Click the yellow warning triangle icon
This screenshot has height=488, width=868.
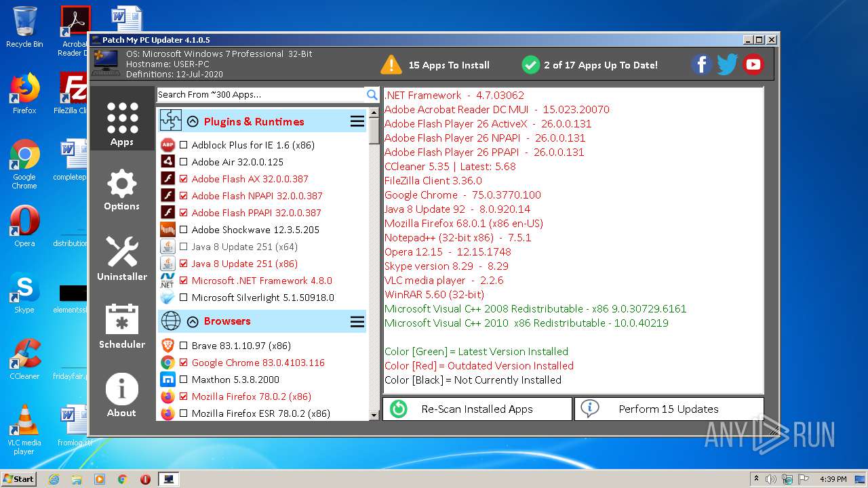(x=391, y=65)
